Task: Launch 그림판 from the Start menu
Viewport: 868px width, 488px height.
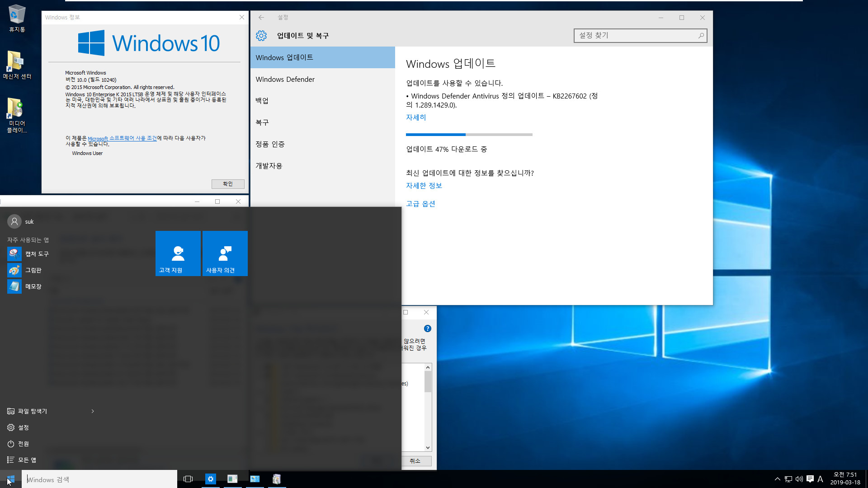Action: pyautogui.click(x=24, y=270)
